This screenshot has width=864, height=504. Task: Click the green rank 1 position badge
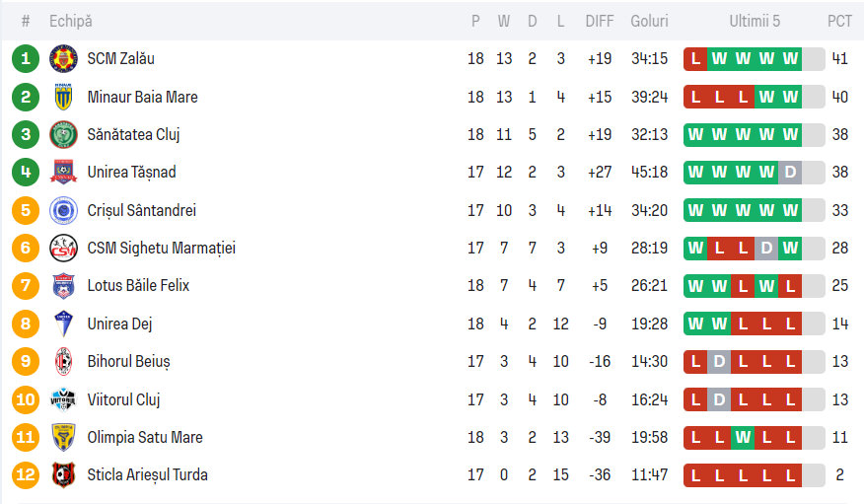tap(26, 59)
